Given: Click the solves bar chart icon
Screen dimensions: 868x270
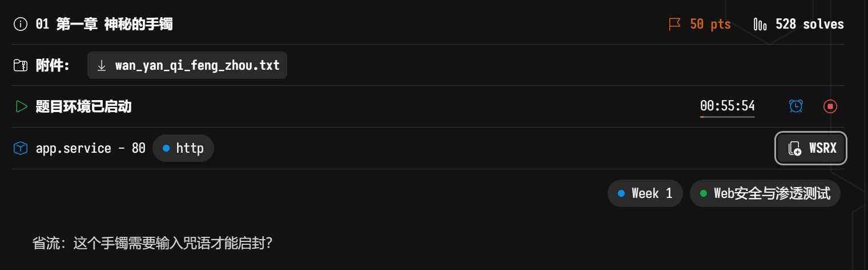Looking at the screenshot, I should 760,24.
